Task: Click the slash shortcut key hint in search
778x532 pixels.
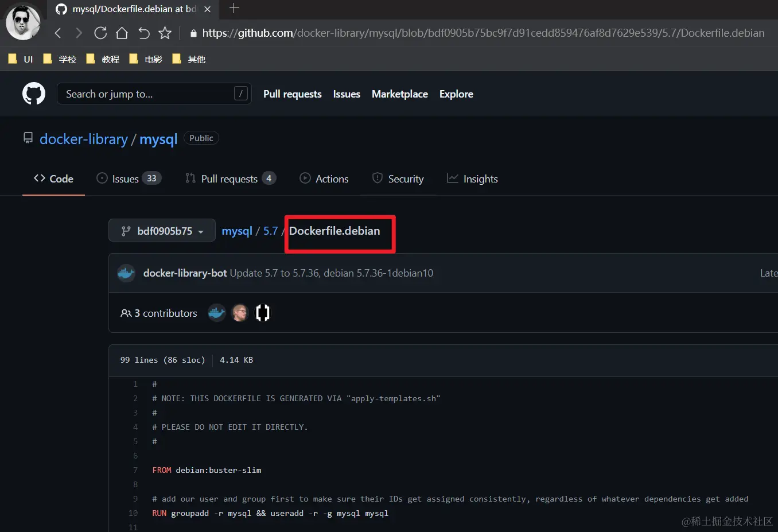Action: (241, 94)
